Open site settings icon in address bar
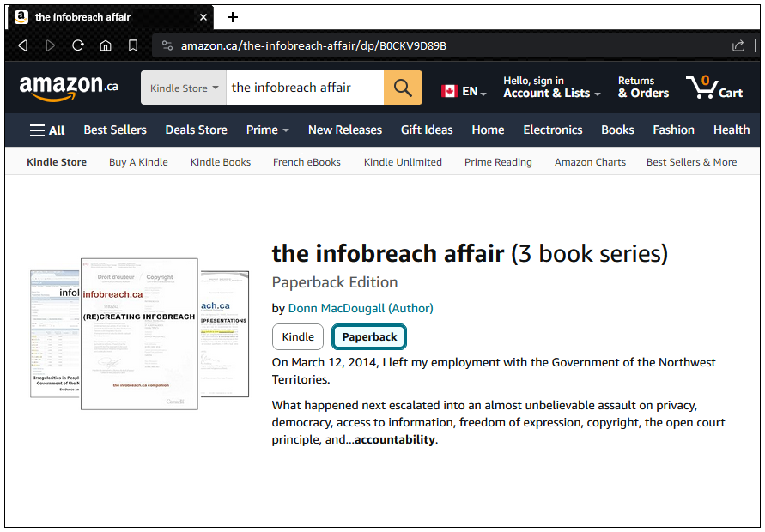 coord(167,45)
